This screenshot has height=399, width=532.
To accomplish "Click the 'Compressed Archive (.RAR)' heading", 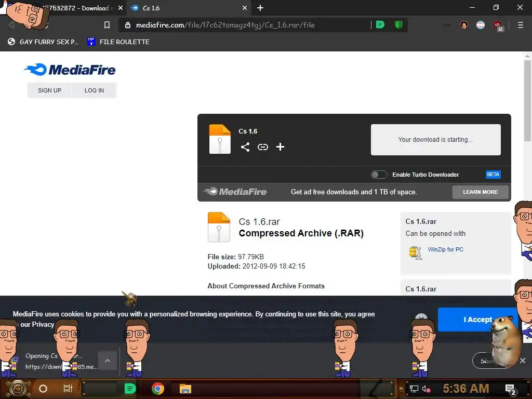I will coord(301,233).
